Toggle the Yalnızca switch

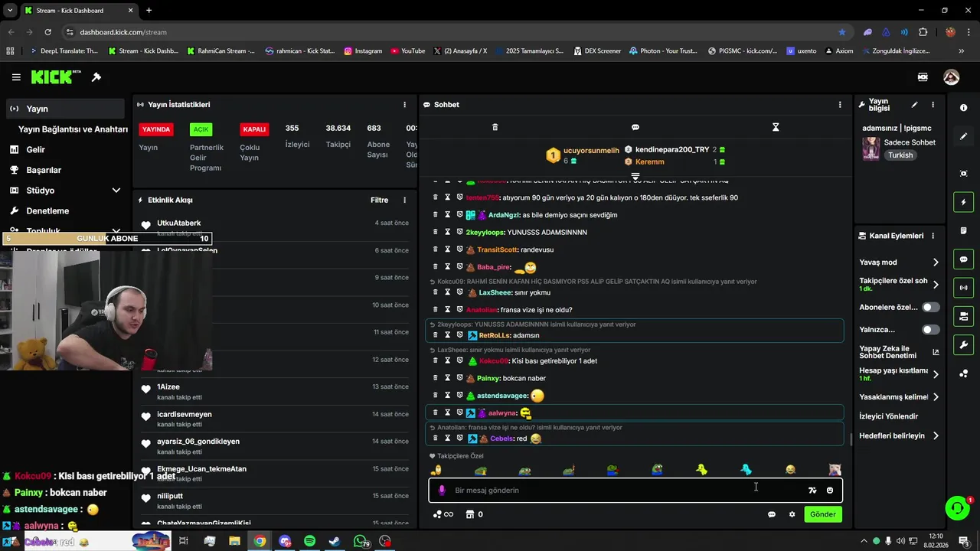(x=930, y=330)
